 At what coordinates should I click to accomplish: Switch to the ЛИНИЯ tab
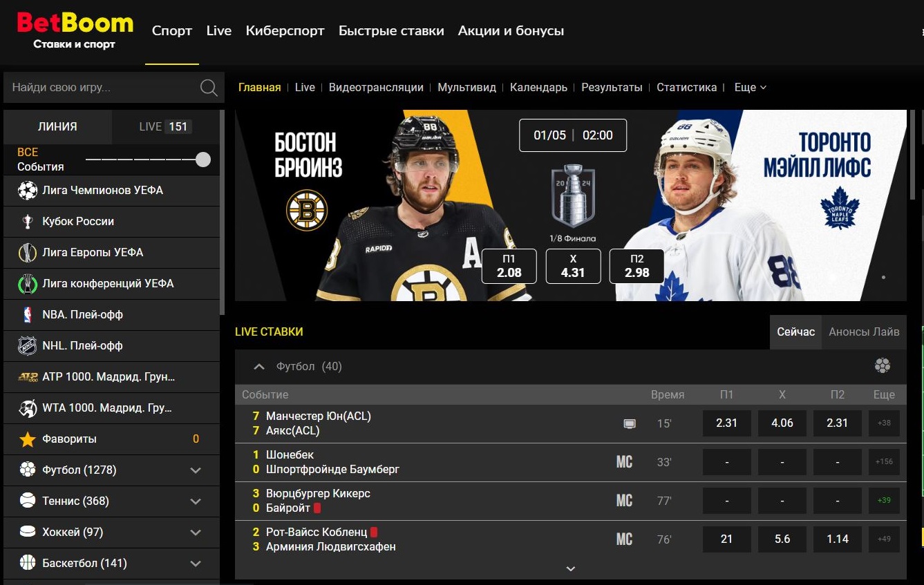point(57,126)
